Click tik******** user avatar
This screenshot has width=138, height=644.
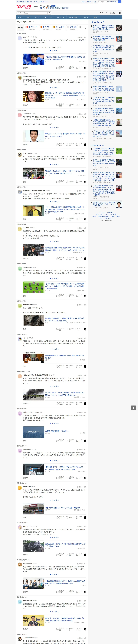click(20, 115)
